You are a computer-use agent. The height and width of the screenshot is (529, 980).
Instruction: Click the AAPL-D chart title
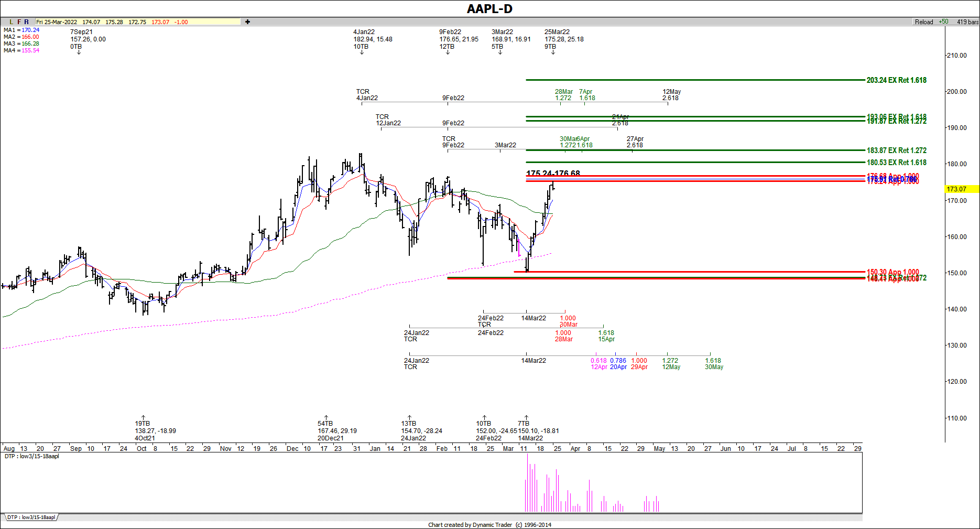[489, 9]
